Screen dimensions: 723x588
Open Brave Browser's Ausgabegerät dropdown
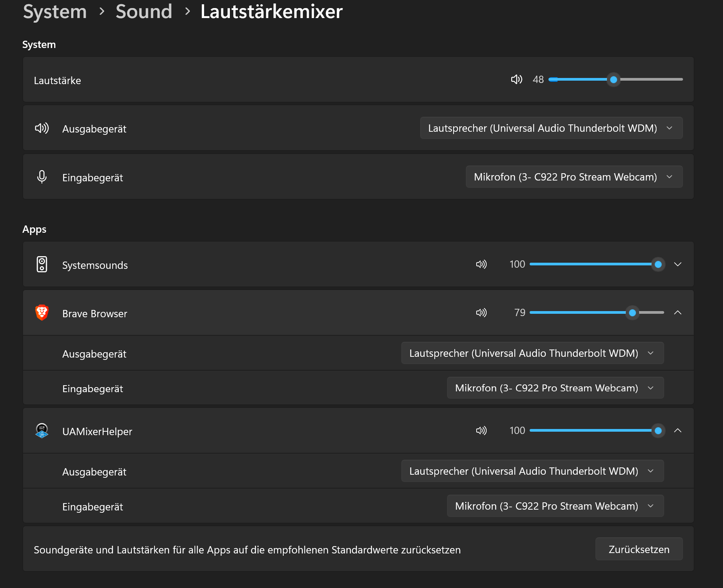click(x=532, y=353)
